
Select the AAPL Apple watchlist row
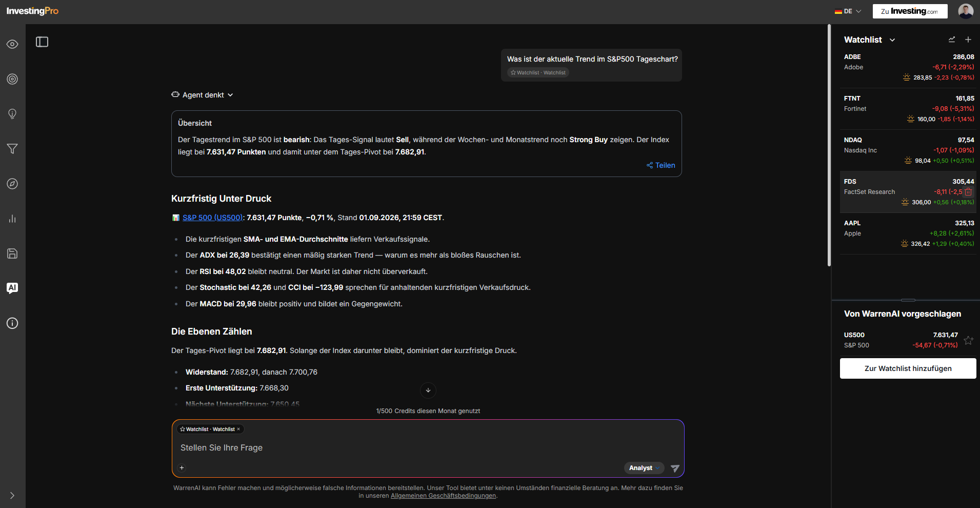(x=908, y=233)
